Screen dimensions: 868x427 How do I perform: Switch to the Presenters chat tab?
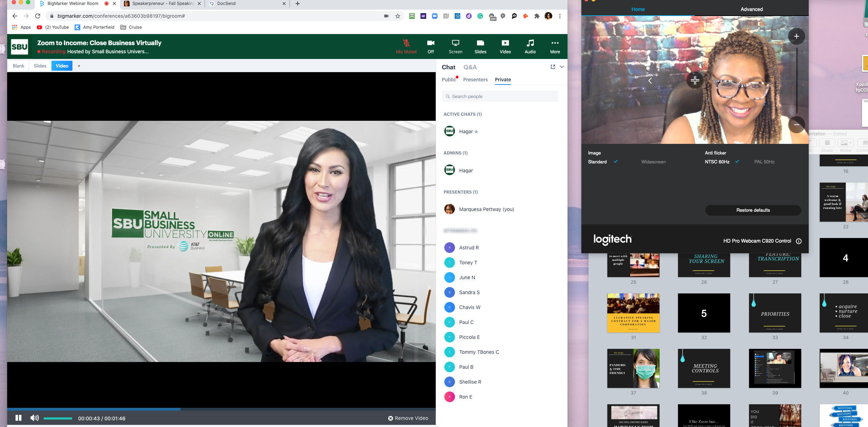(475, 80)
